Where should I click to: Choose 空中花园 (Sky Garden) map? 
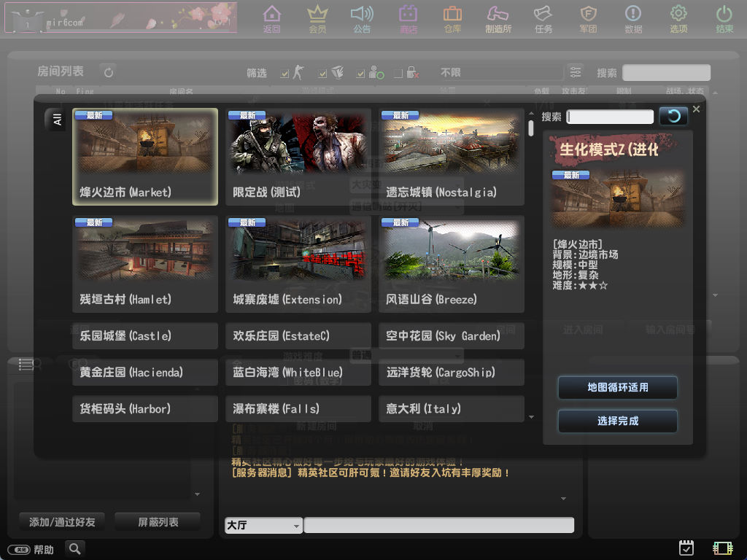(x=451, y=335)
